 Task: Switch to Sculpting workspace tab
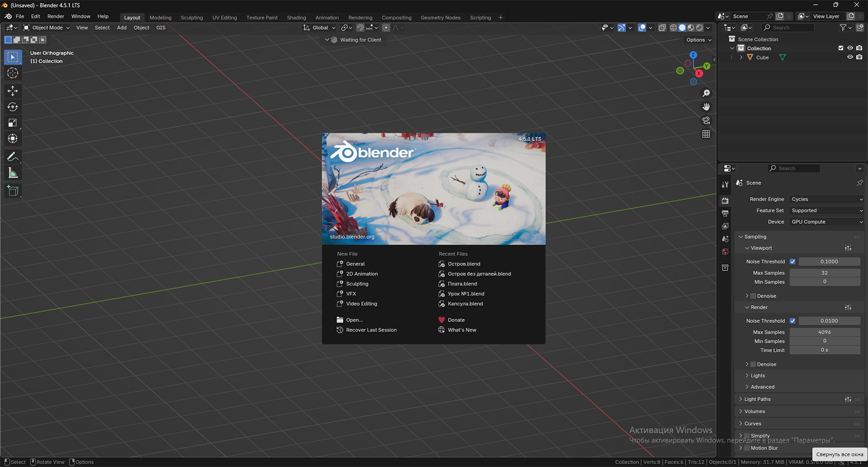pyautogui.click(x=192, y=17)
